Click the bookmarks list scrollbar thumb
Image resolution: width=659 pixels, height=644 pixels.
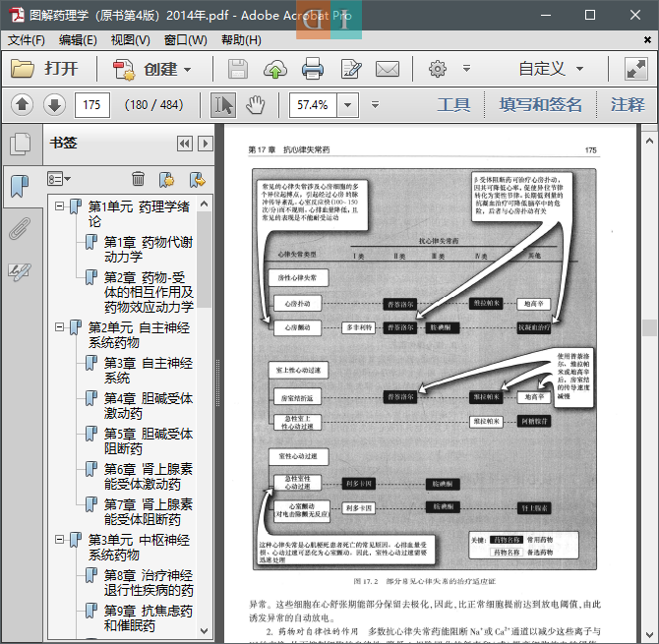[x=205, y=260]
